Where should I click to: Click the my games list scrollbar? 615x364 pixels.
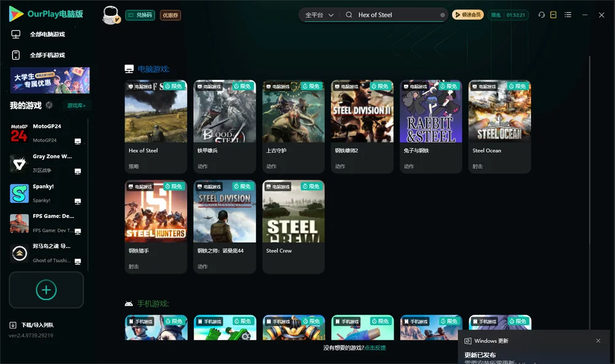click(x=88, y=194)
